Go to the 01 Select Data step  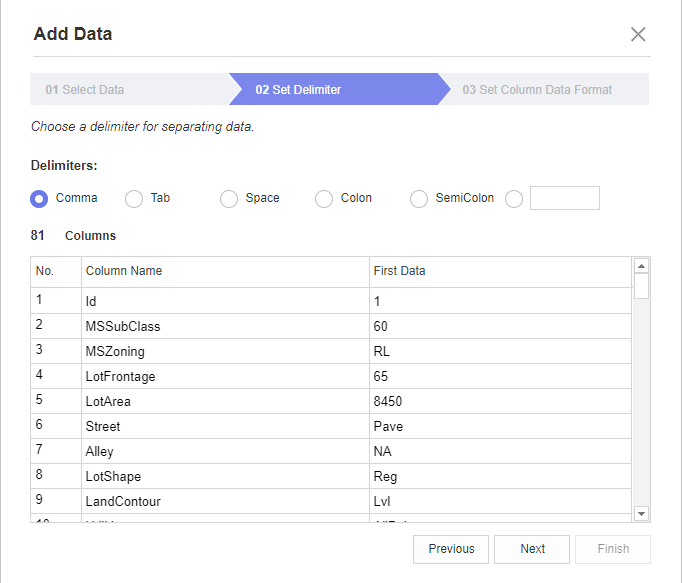(x=85, y=90)
